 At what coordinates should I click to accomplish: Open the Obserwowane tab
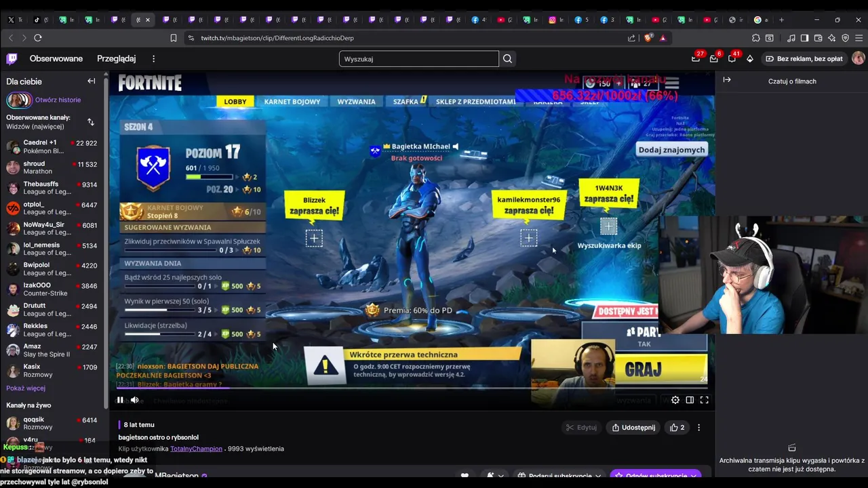coord(56,59)
